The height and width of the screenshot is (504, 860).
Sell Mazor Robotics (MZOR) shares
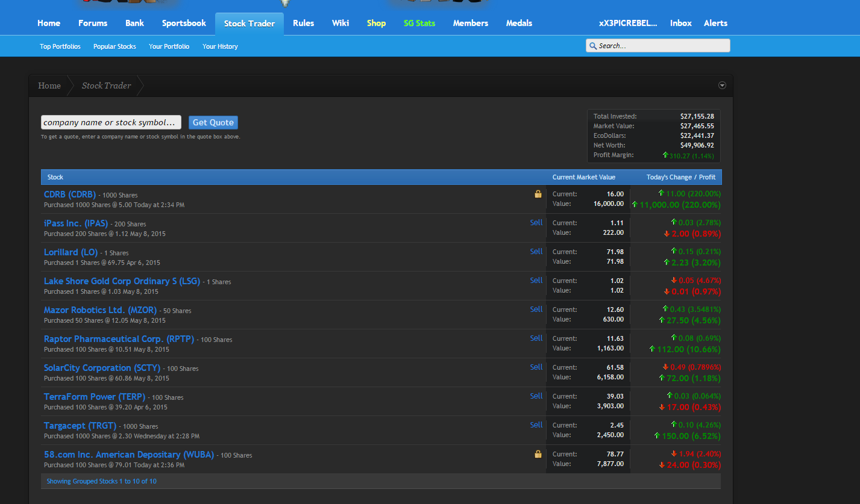click(x=536, y=309)
